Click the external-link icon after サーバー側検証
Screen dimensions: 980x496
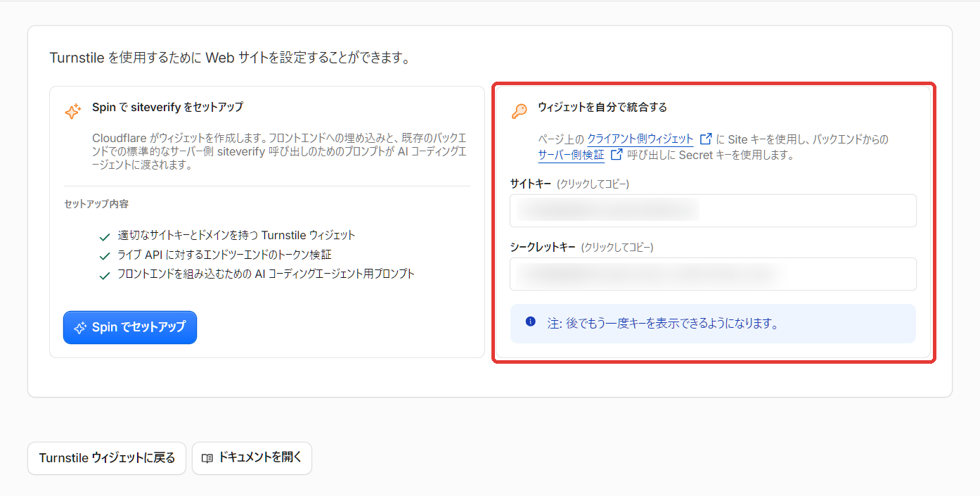(617, 155)
